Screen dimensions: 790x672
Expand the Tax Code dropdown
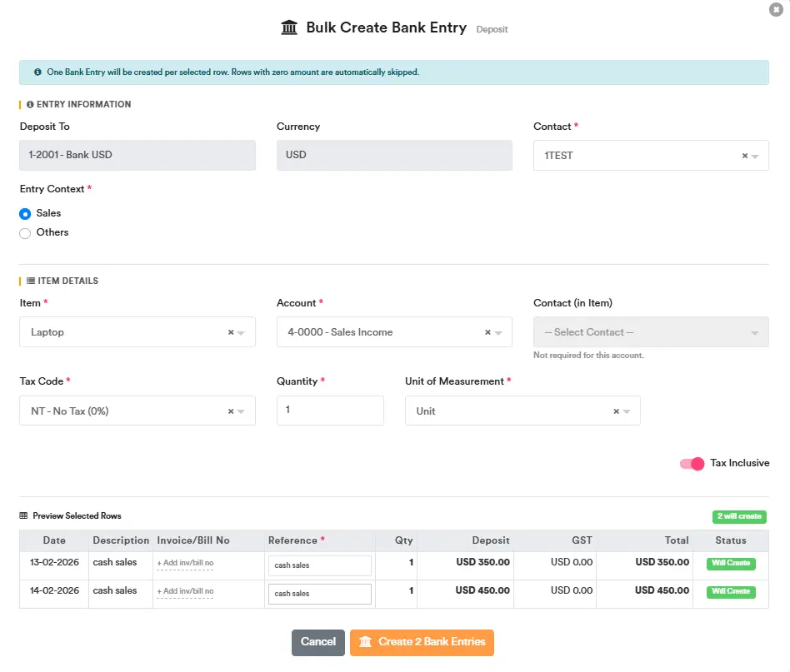(125, 411)
